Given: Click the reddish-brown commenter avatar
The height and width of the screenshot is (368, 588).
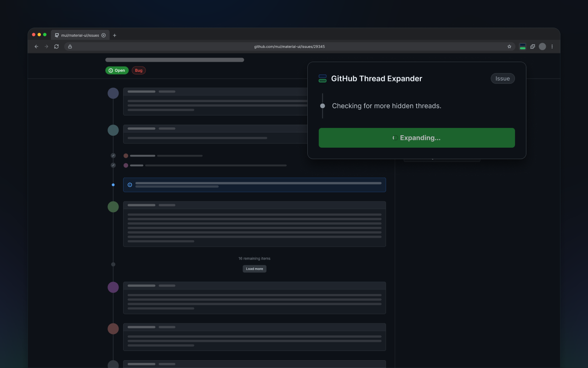Looking at the screenshot, I should (113, 328).
